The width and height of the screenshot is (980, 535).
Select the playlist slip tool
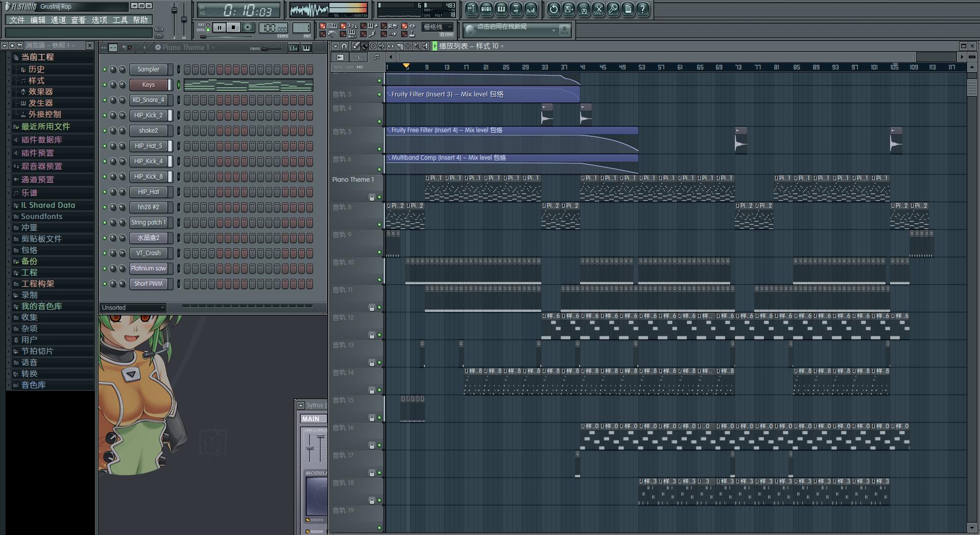391,46
